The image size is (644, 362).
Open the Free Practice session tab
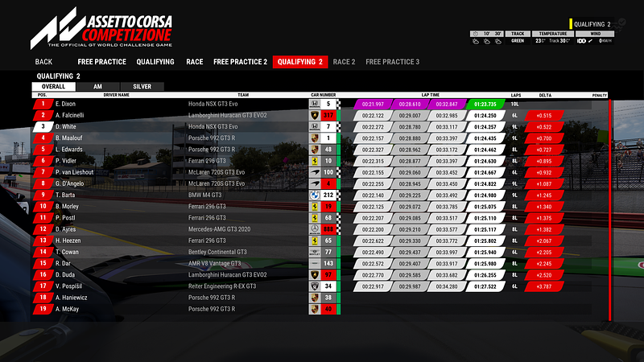point(102,62)
